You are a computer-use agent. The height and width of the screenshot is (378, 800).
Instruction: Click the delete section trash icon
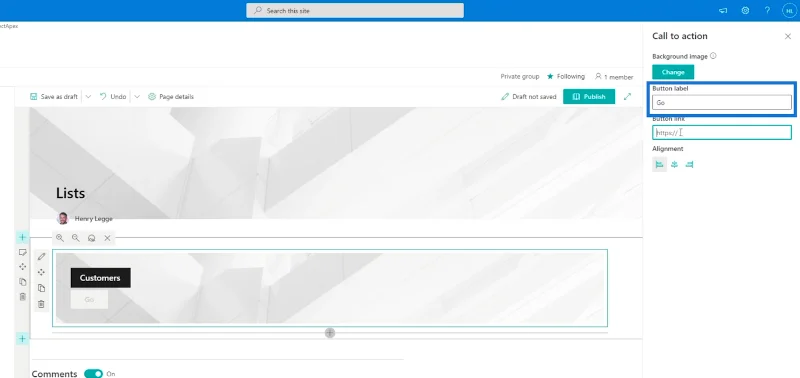(x=22, y=296)
